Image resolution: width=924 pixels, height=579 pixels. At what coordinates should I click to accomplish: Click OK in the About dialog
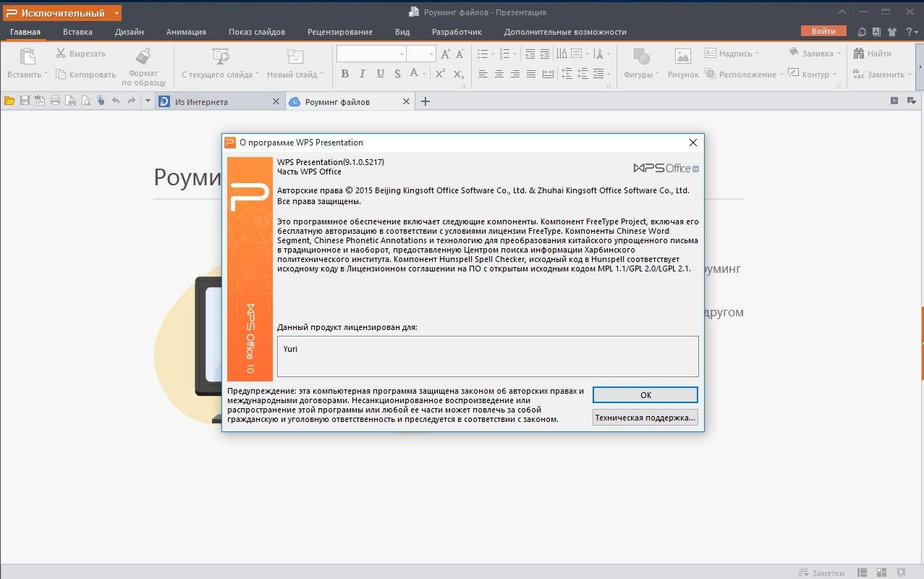[x=645, y=395]
